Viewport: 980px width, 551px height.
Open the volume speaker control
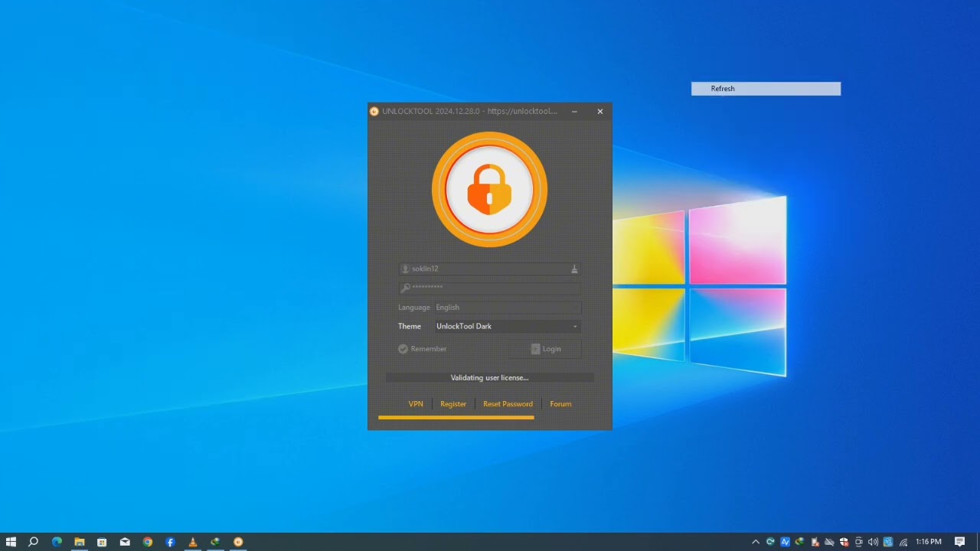pos(873,542)
